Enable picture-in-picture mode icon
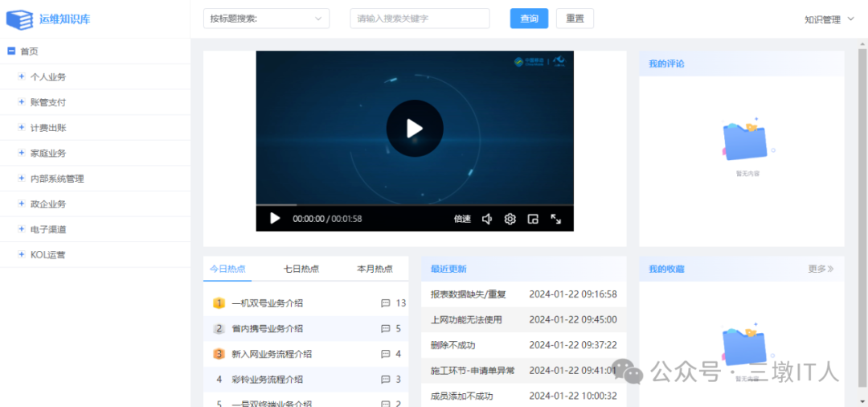This screenshot has height=407, width=868. click(533, 220)
